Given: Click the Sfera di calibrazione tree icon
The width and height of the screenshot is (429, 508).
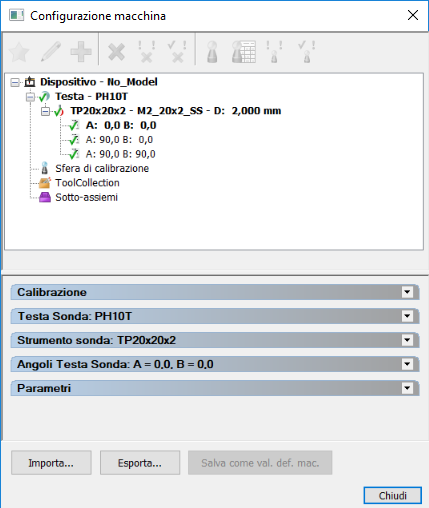Looking at the screenshot, I should [44, 168].
